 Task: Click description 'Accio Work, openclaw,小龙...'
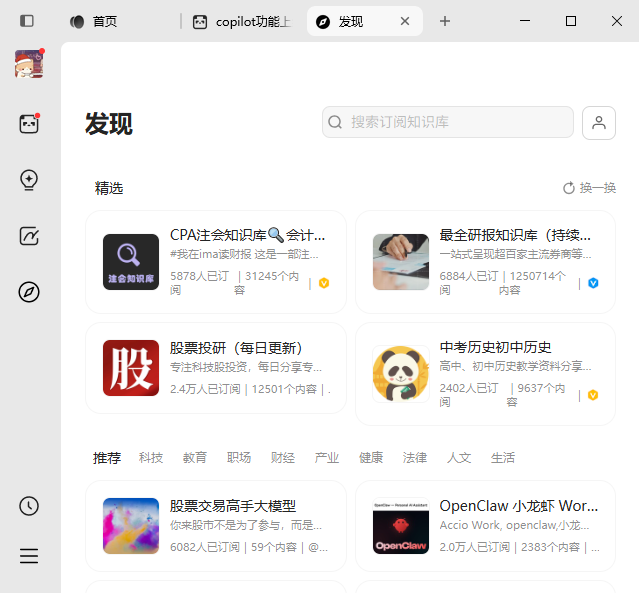coord(514,525)
